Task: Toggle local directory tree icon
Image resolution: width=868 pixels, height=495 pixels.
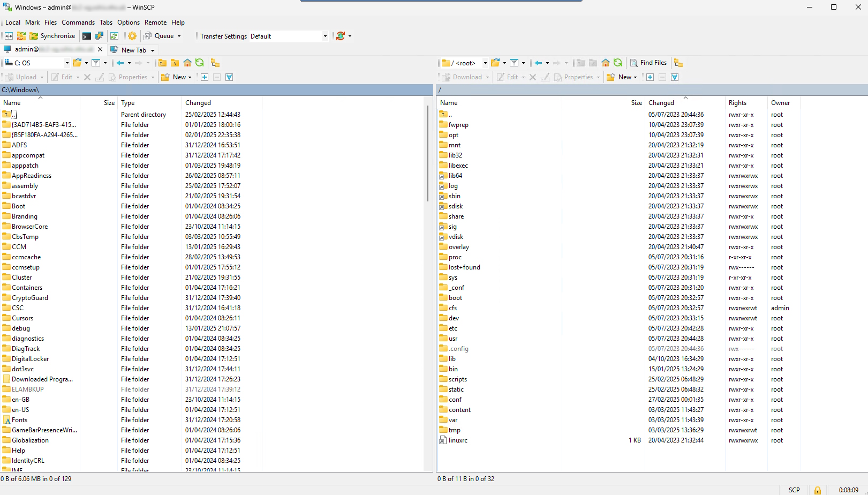Action: (x=215, y=63)
